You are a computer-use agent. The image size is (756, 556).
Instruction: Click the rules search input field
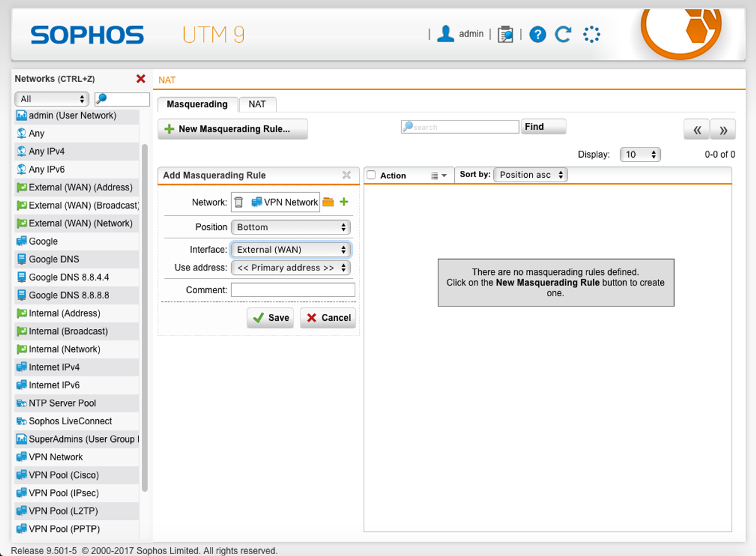(460, 127)
